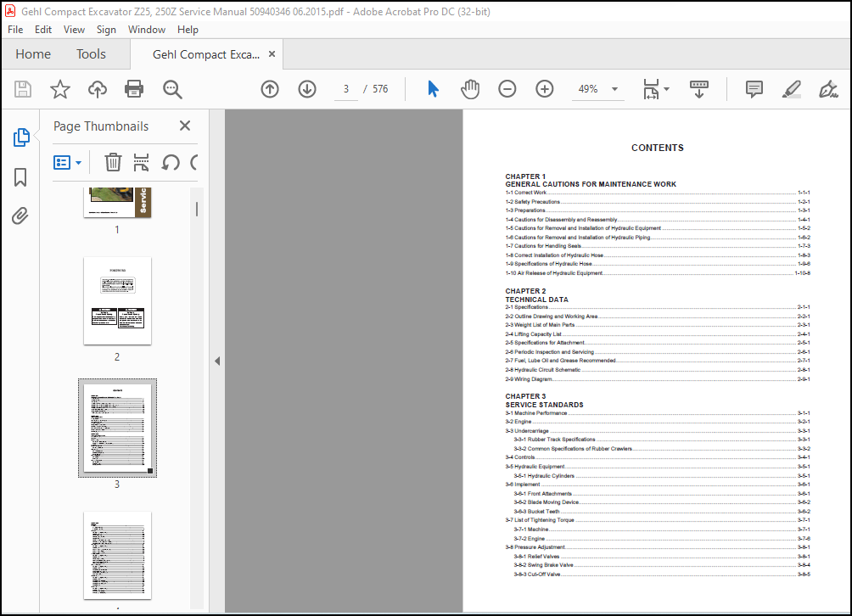The width and height of the screenshot is (852, 616).
Task: Rotate page counterclockwise icon
Action: click(170, 162)
